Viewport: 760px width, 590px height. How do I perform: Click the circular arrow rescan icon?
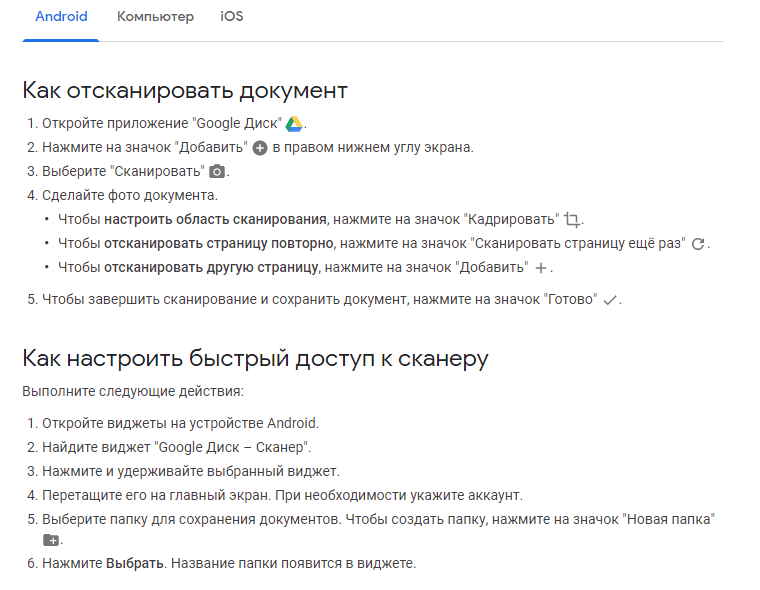pyautogui.click(x=698, y=244)
